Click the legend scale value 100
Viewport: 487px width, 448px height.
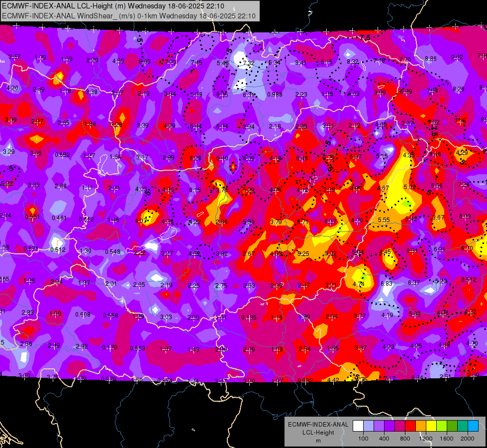[363, 439]
